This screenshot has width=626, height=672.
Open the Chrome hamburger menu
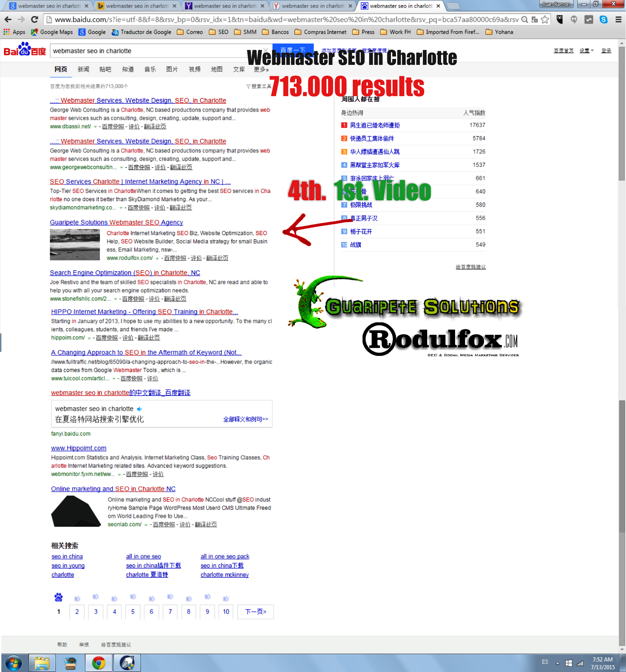(x=618, y=19)
